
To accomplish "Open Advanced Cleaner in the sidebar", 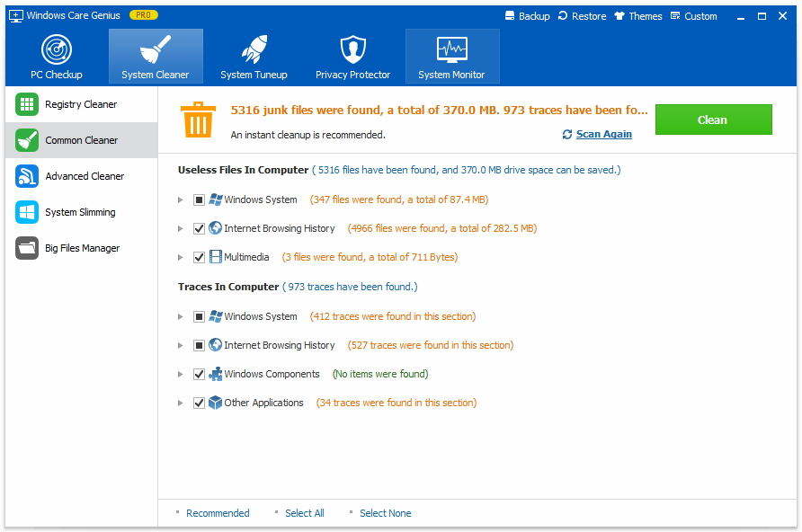I will 81,176.
